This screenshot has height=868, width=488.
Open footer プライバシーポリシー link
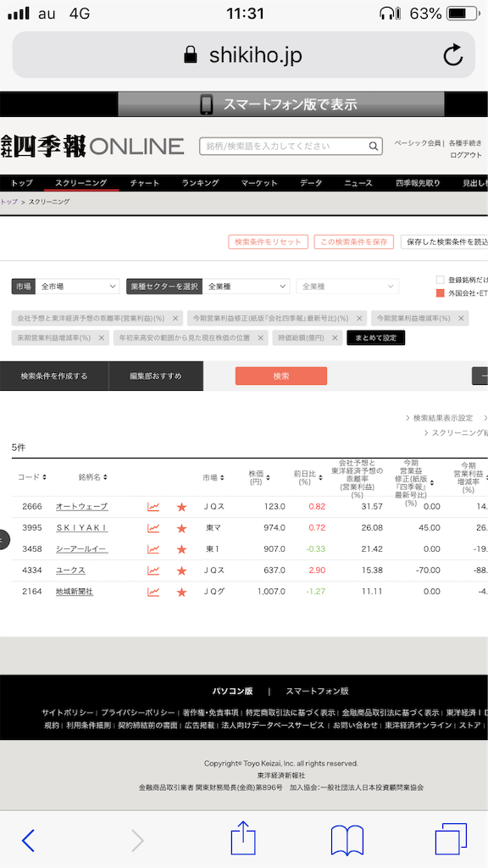138,712
